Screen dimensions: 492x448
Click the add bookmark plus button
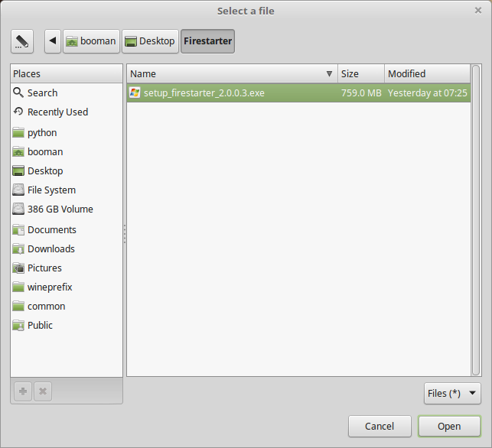pos(23,391)
